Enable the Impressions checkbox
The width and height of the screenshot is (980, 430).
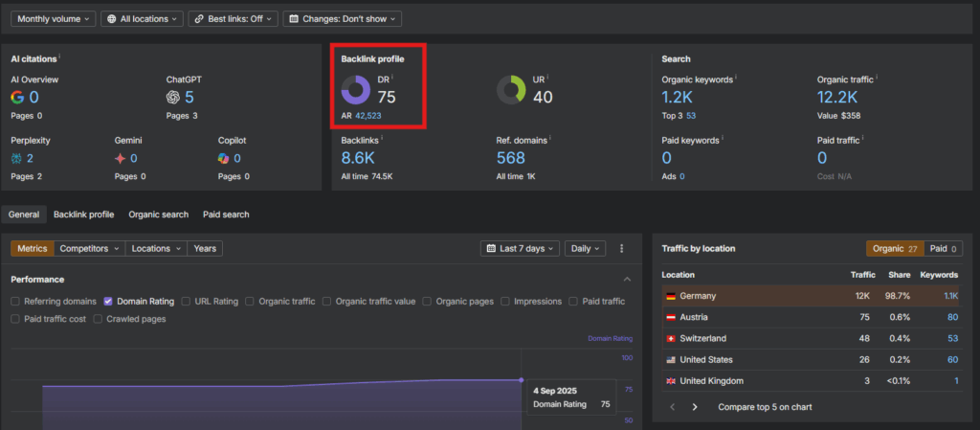505,302
